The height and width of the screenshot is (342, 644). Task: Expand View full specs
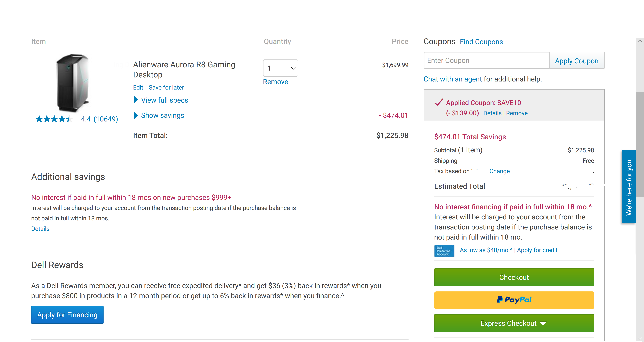(x=164, y=100)
